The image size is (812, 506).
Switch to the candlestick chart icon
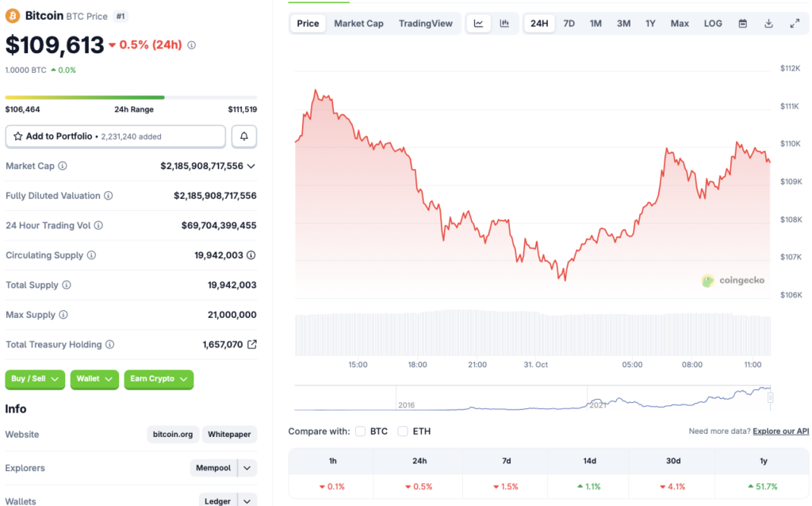click(505, 23)
